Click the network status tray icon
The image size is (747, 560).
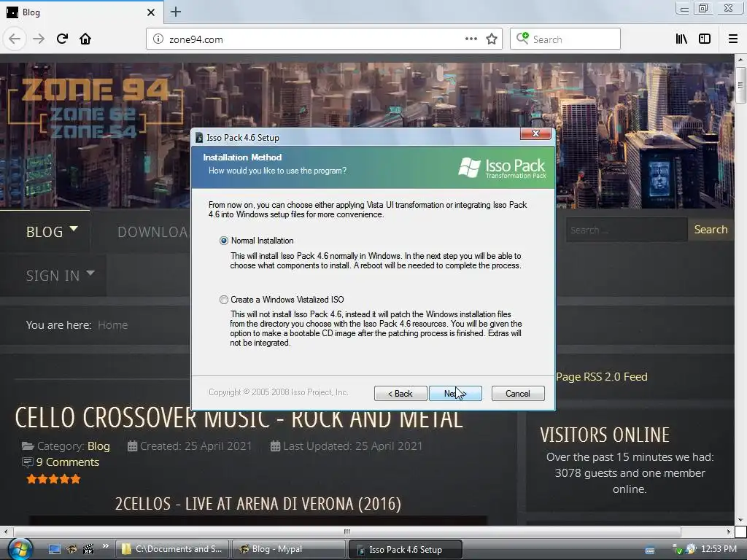point(677,550)
